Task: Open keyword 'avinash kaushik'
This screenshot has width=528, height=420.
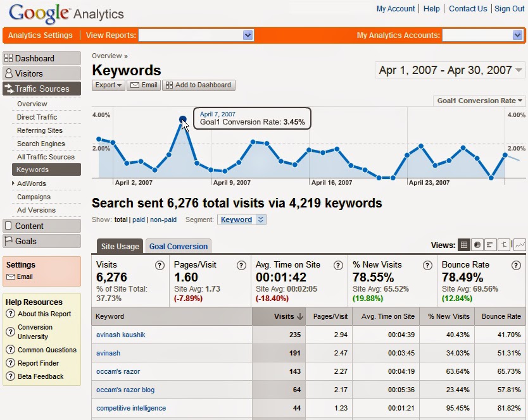Action: tap(120, 335)
